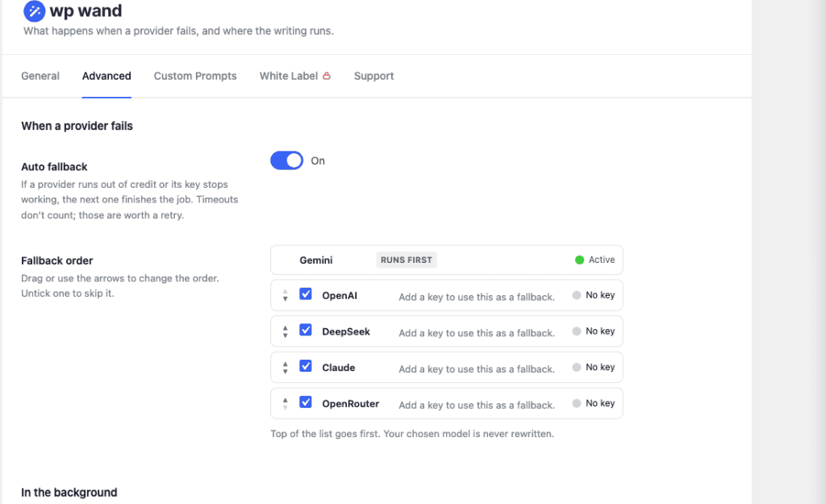Go to the Support tab
This screenshot has height=504, width=826.
pos(373,76)
